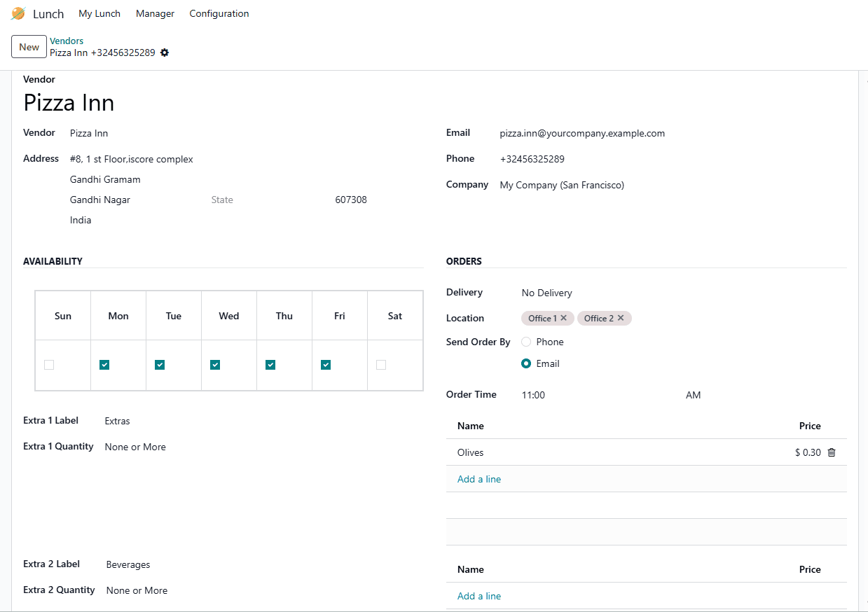The image size is (868, 612).
Task: Click the Pizza Inn +32456325289 breadcrumb text
Action: [102, 53]
